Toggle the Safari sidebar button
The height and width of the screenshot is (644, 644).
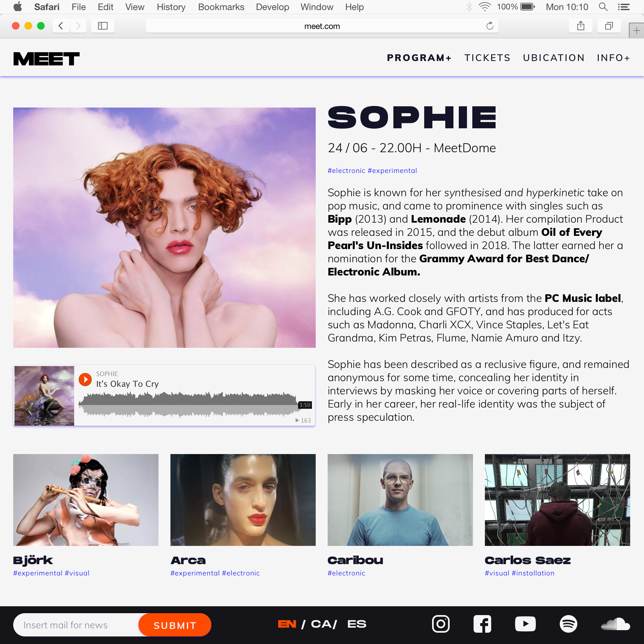pyautogui.click(x=103, y=26)
